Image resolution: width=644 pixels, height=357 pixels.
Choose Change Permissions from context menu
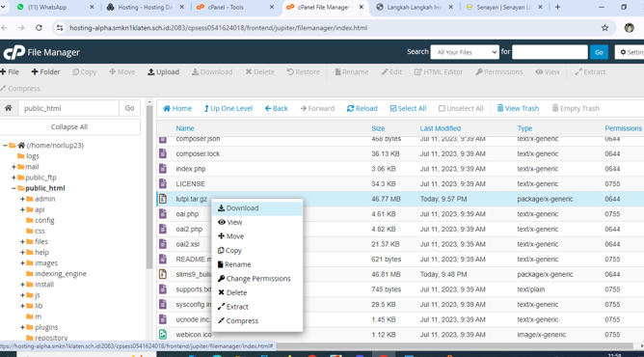[x=257, y=279]
